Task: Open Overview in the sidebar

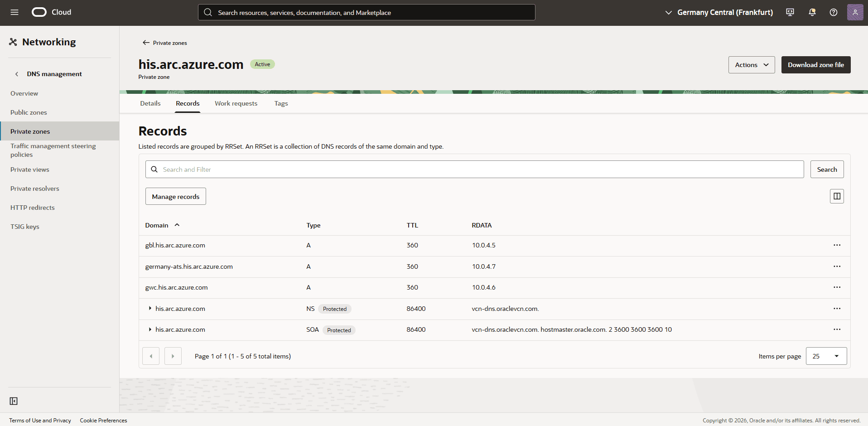Action: (x=24, y=93)
